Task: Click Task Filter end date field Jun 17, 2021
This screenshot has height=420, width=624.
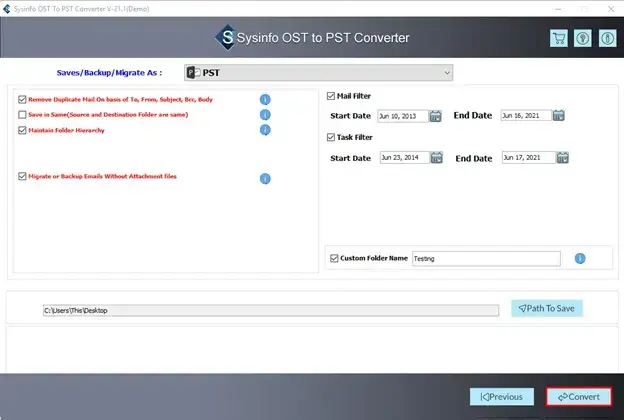Action: pos(528,158)
